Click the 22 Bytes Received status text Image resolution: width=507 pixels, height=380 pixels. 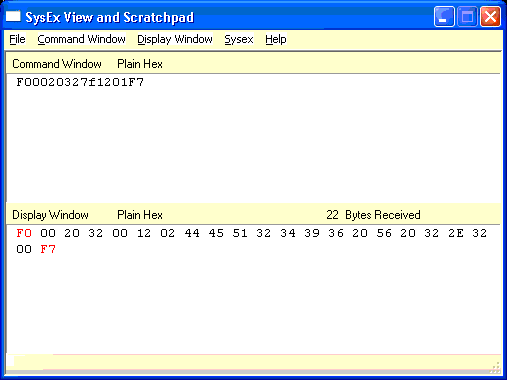(373, 215)
